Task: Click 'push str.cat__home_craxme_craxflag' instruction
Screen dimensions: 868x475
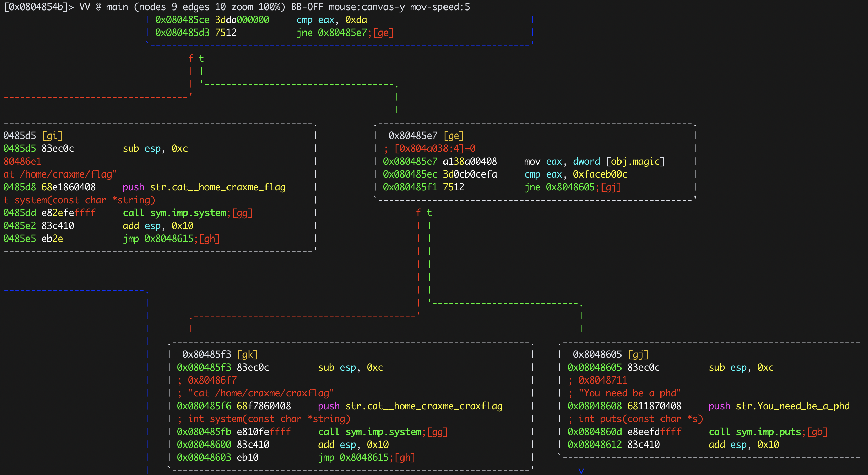Action: [410, 406]
